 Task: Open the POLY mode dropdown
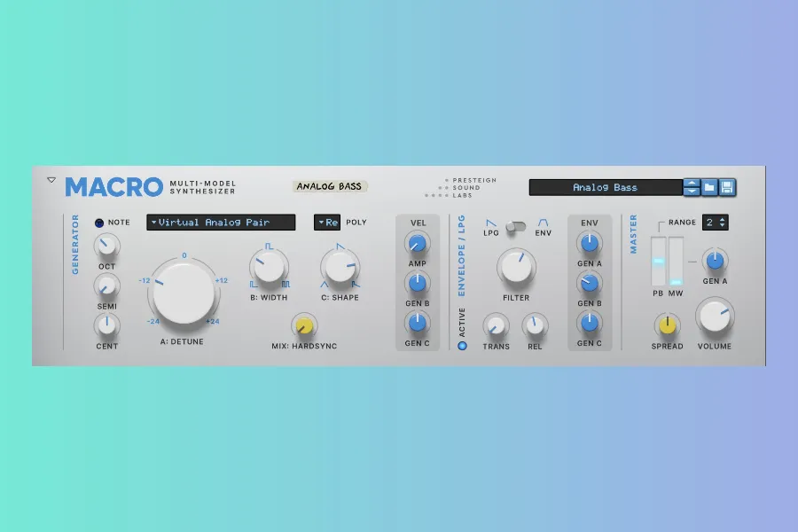pyautogui.click(x=327, y=223)
